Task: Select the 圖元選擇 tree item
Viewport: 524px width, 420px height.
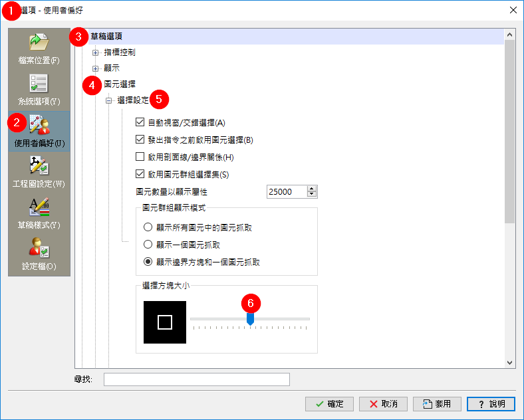Action: point(119,84)
